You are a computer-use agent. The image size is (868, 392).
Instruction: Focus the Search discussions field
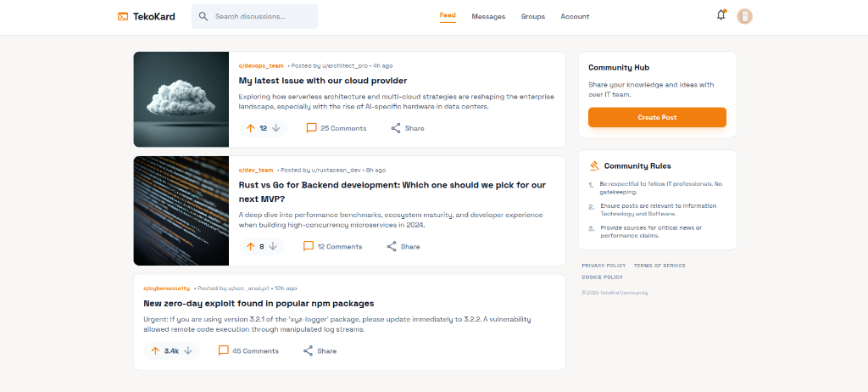pyautogui.click(x=263, y=16)
